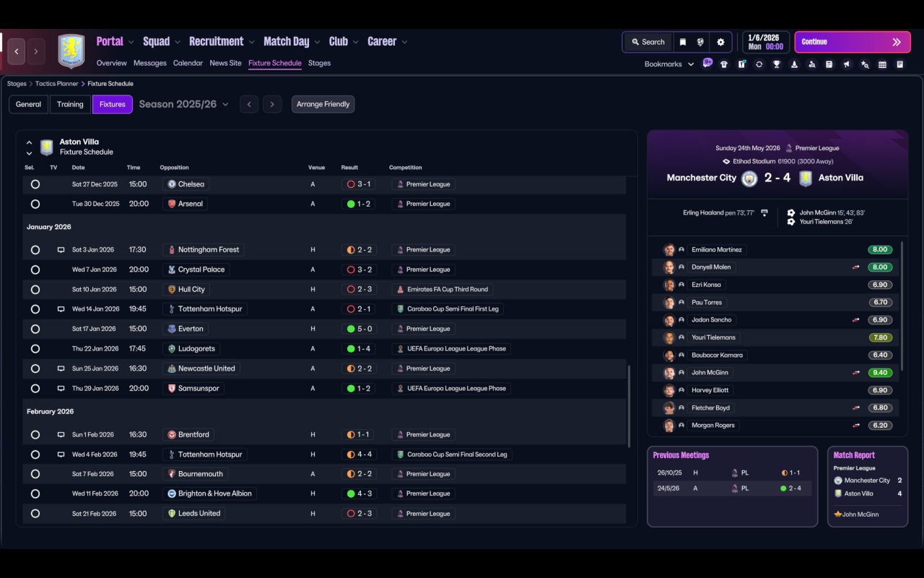The image size is (924, 578).
Task: Click TV icon on Newcastle United fixture
Action: [61, 368]
